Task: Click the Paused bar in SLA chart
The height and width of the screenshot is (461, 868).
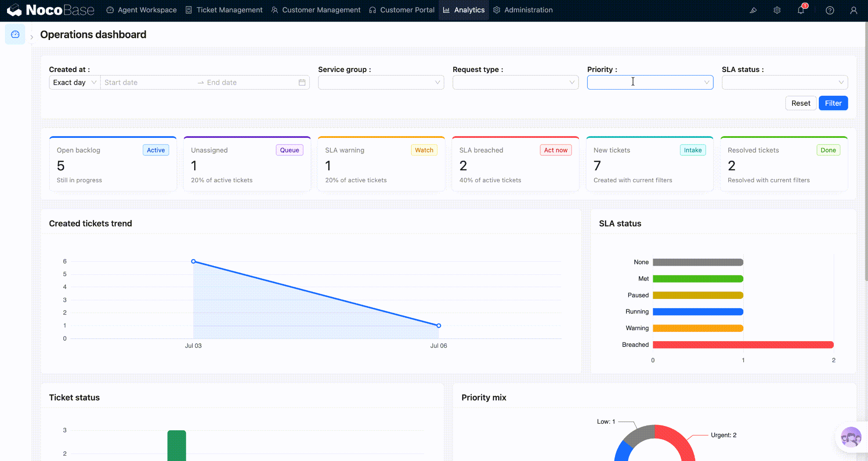Action: (698, 295)
